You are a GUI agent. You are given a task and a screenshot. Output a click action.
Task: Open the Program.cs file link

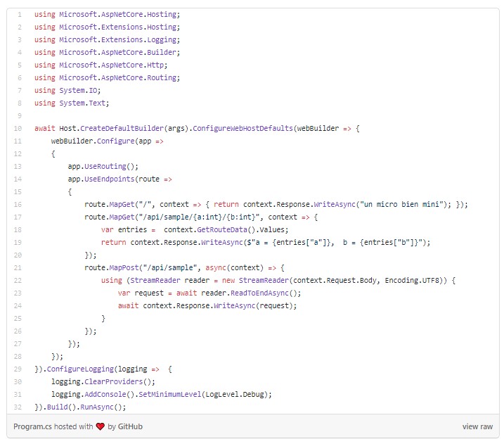pos(33,426)
